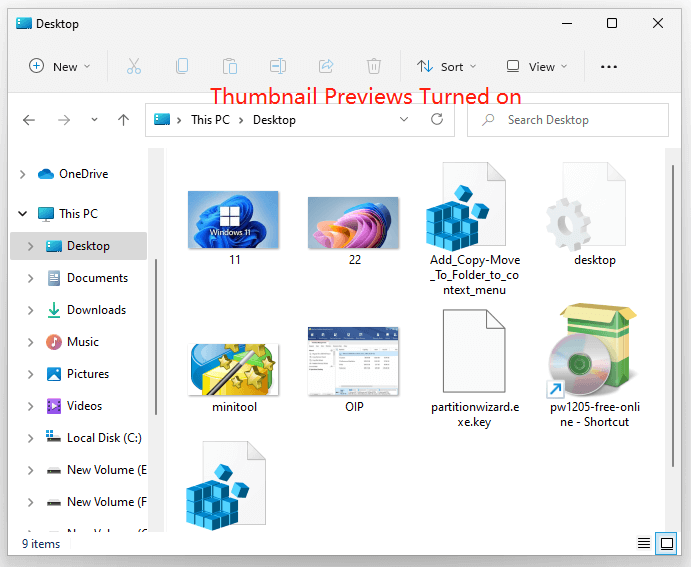Click the Paste clipboard icon

pos(230,66)
